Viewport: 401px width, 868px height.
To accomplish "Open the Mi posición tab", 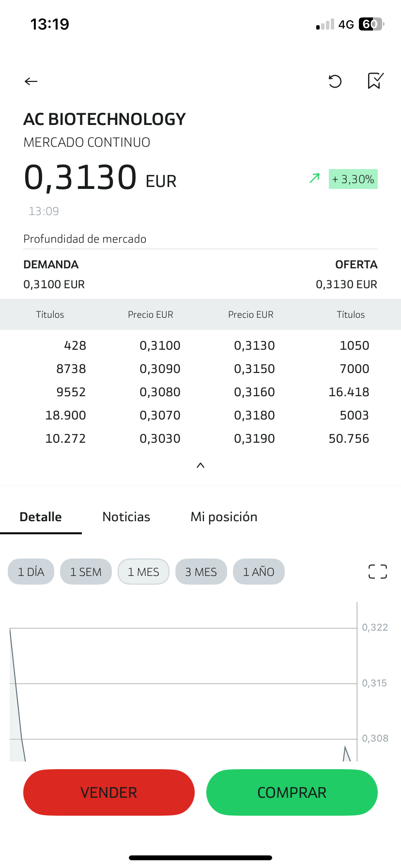I will (x=224, y=517).
